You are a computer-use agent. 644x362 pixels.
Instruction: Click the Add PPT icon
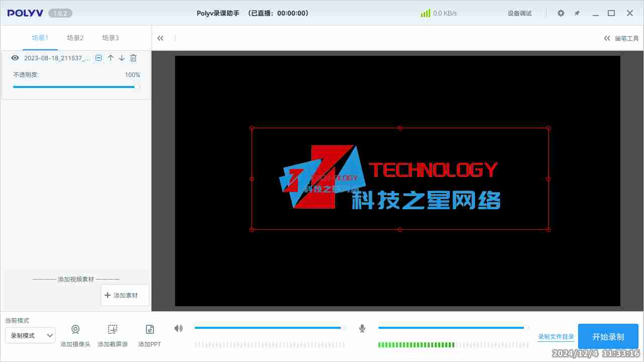pos(149,330)
